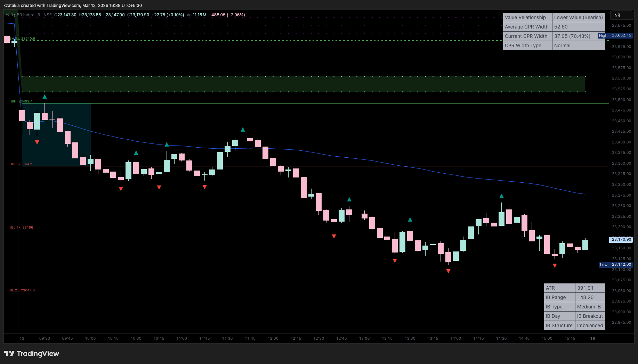Click the 148.20 IB range value
The width and height of the screenshot is (638, 364).
(x=590, y=297)
